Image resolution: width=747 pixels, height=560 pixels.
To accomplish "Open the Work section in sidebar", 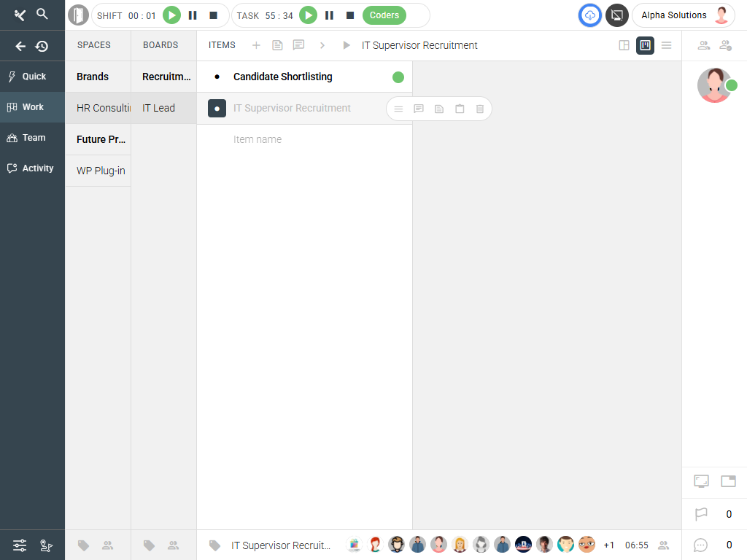I will click(x=33, y=107).
